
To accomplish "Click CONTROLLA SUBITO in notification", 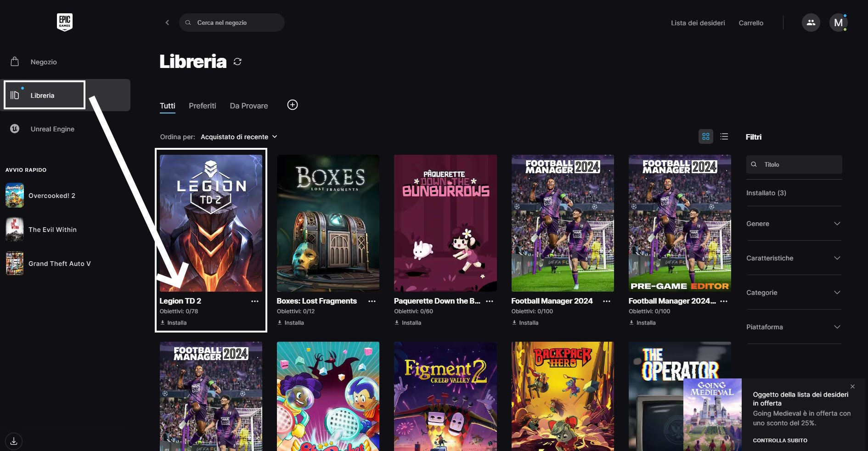I will [x=780, y=440].
